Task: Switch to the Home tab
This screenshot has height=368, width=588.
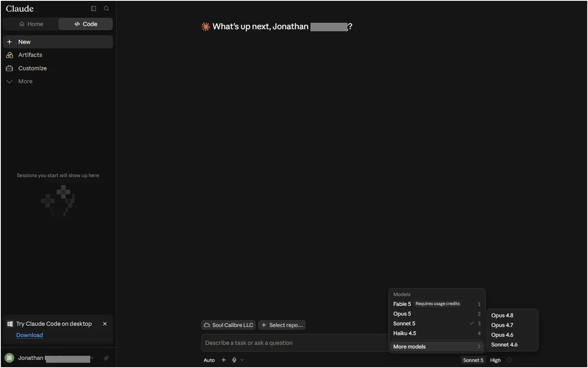Action: (31, 24)
